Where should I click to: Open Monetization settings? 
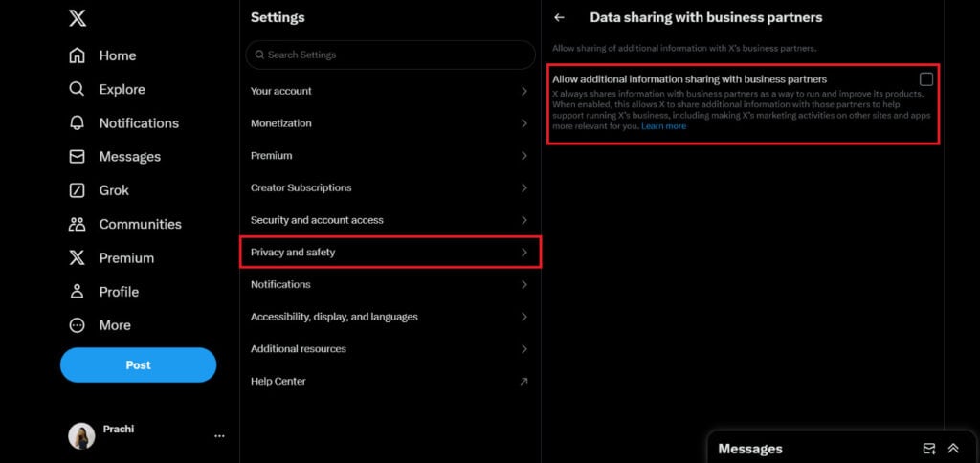[x=390, y=123]
